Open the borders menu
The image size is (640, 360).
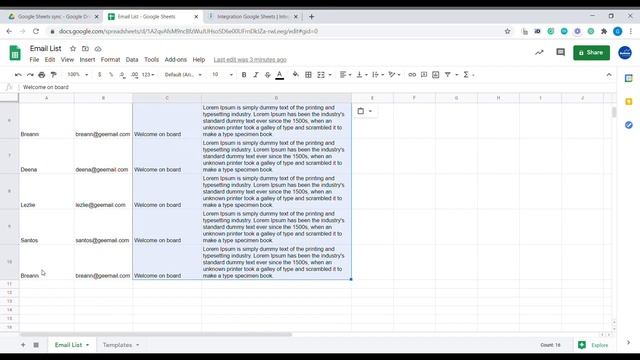click(x=309, y=75)
